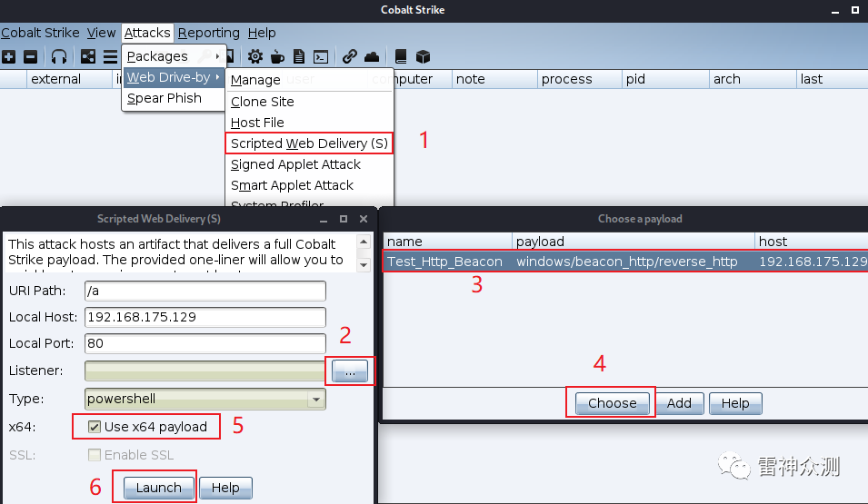This screenshot has width=868, height=504.
Task: Minimize the Cobalt Strike main window
Action: (835, 11)
